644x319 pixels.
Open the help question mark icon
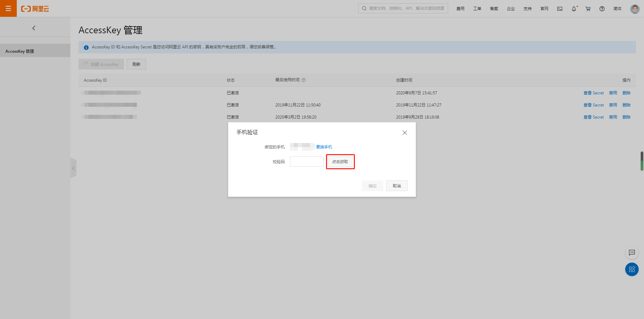(x=602, y=9)
